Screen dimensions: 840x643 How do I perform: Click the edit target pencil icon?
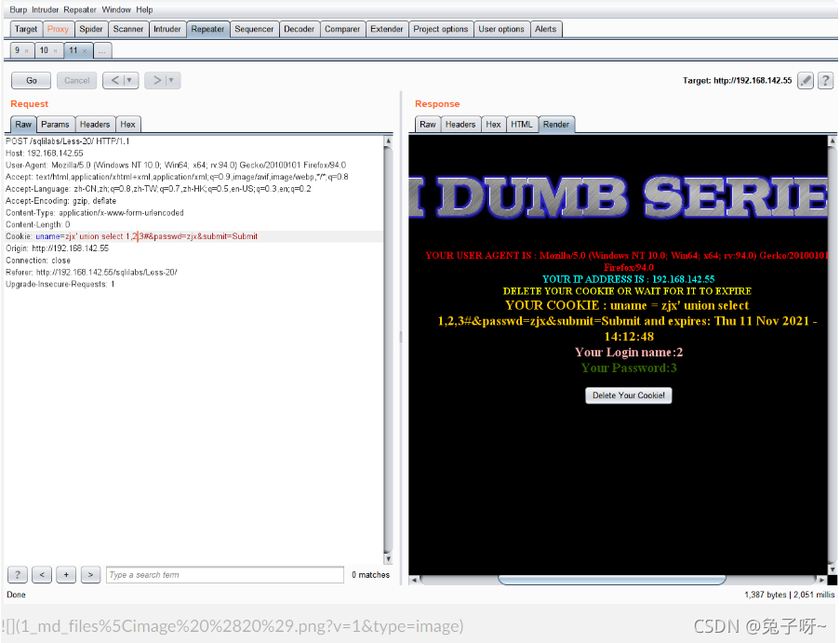(806, 80)
